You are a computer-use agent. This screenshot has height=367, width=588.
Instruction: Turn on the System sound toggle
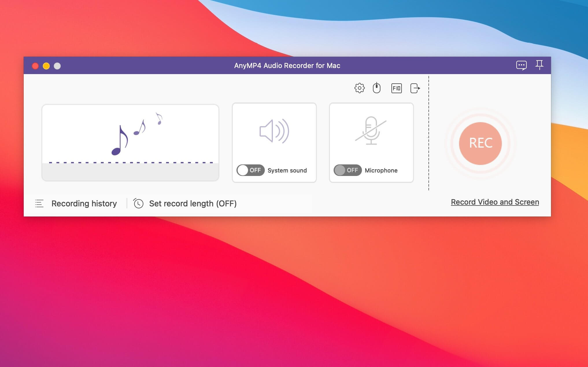point(250,170)
